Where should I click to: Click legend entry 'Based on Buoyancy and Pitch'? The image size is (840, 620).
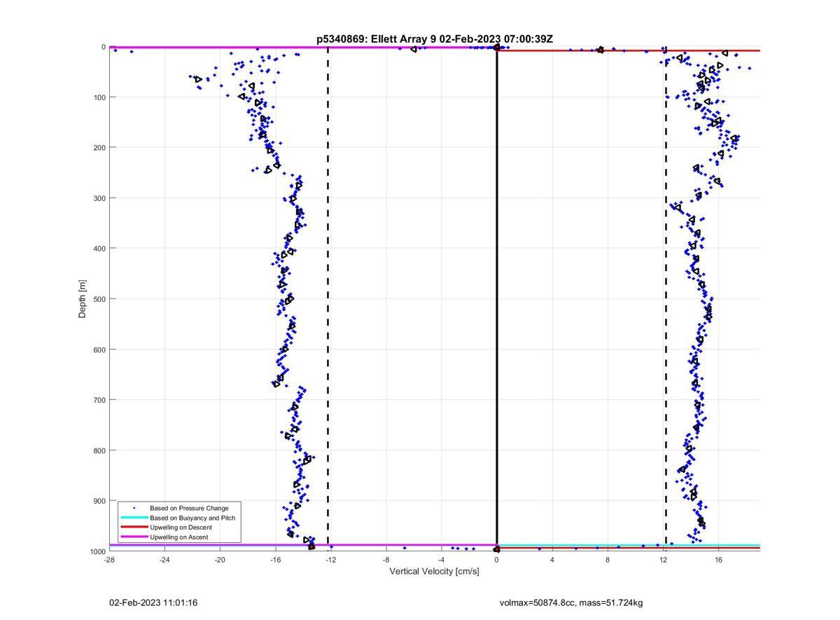[x=192, y=518]
